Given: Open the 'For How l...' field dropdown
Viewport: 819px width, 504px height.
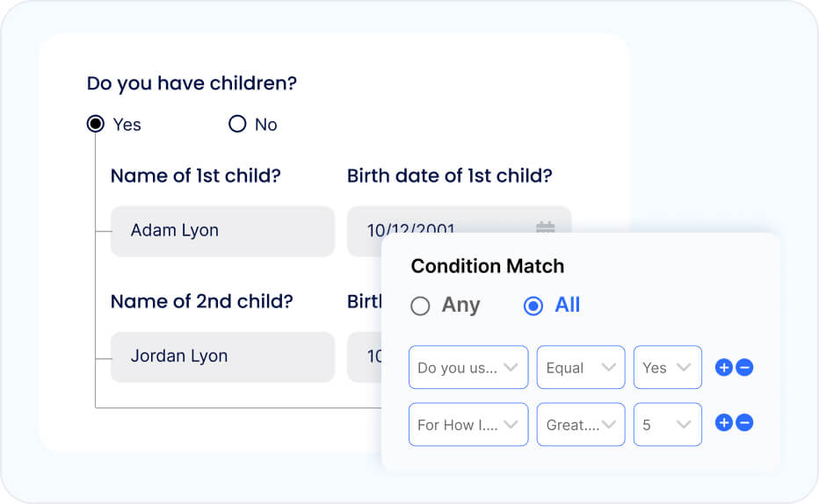Looking at the screenshot, I should click(x=468, y=424).
